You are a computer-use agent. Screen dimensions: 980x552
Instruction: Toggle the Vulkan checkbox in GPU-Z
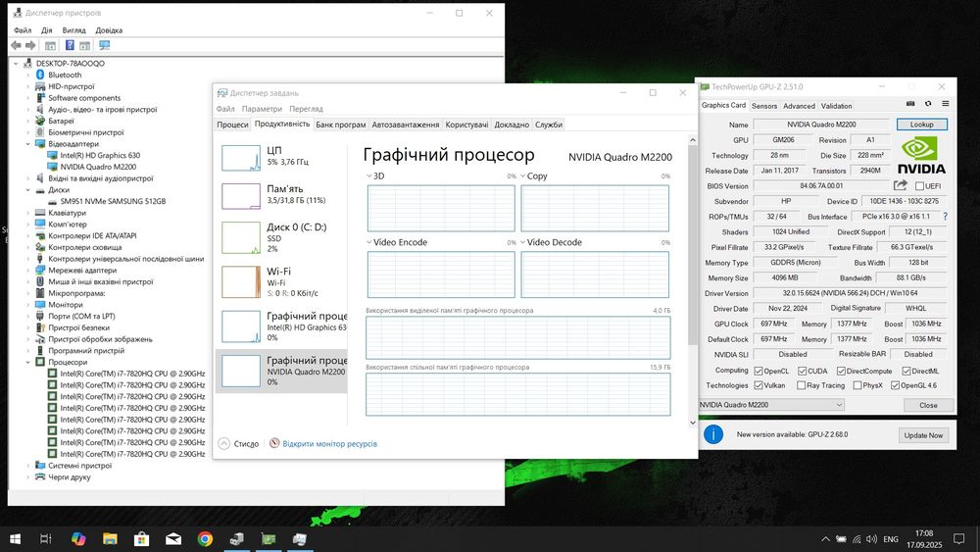759,385
